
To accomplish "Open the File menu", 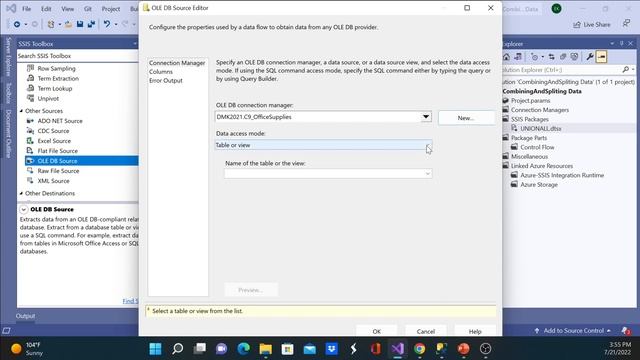I will click(27, 9).
